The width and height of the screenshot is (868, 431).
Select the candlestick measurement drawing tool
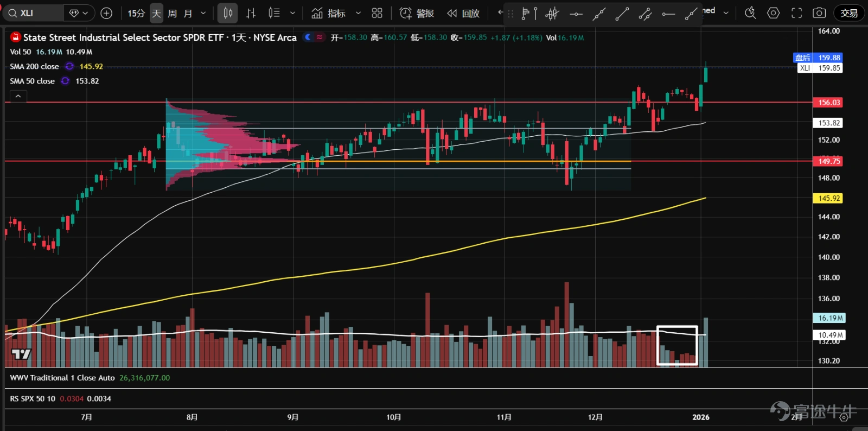pos(552,14)
